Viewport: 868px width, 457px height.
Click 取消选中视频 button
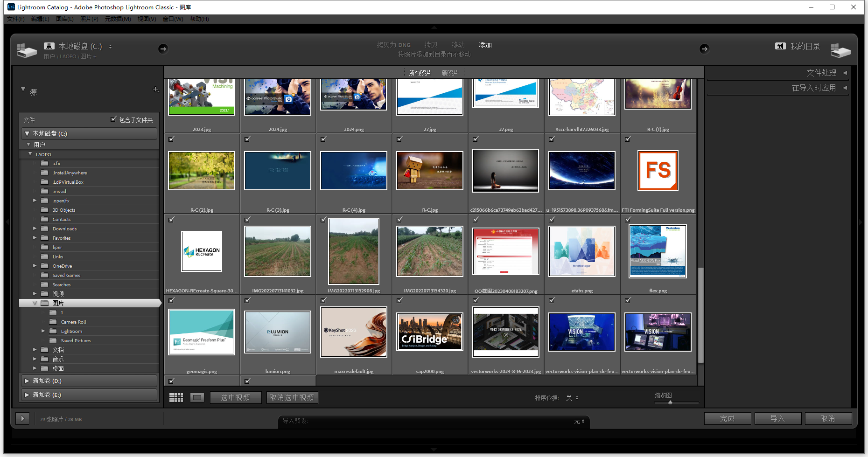click(292, 398)
